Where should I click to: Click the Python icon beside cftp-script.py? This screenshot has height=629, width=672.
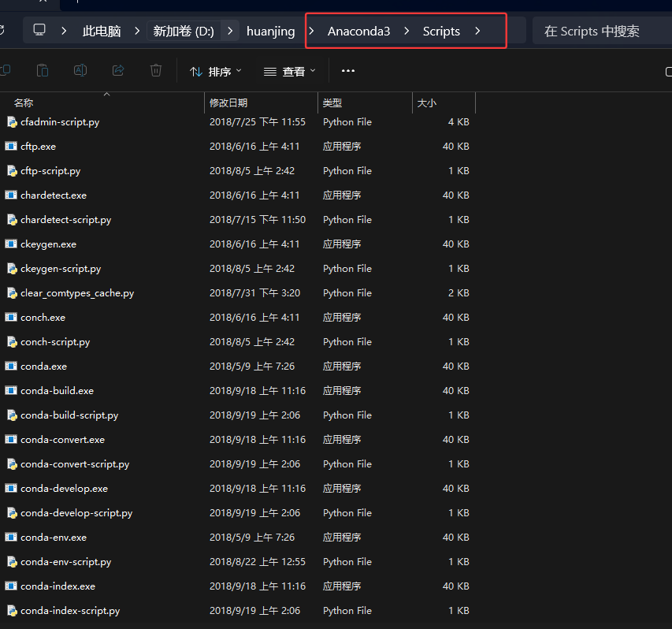[12, 171]
